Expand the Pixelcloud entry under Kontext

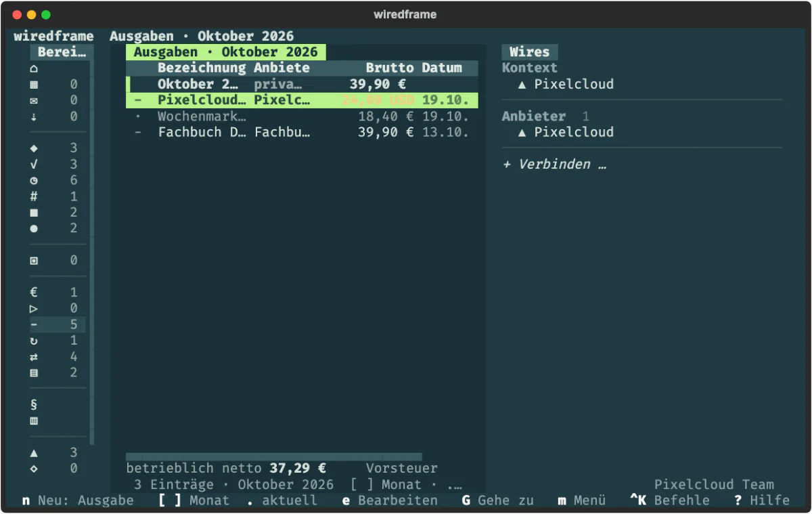click(x=566, y=85)
